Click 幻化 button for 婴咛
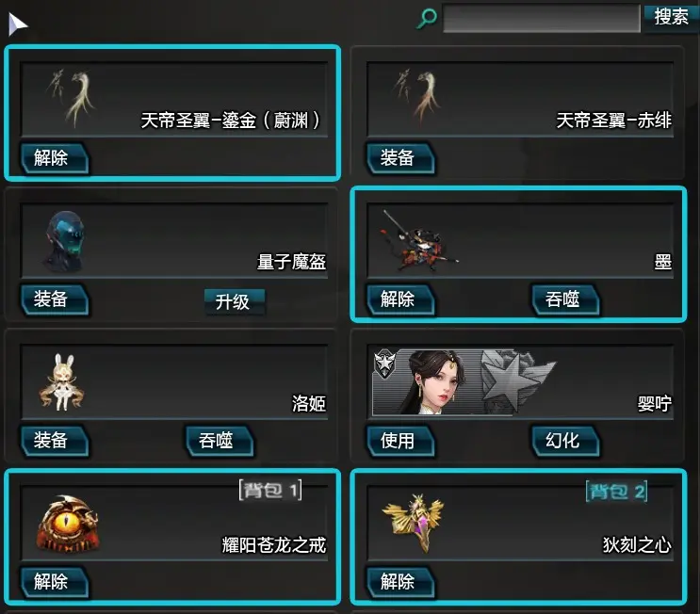Viewport: 700px width, 614px height. [565, 441]
